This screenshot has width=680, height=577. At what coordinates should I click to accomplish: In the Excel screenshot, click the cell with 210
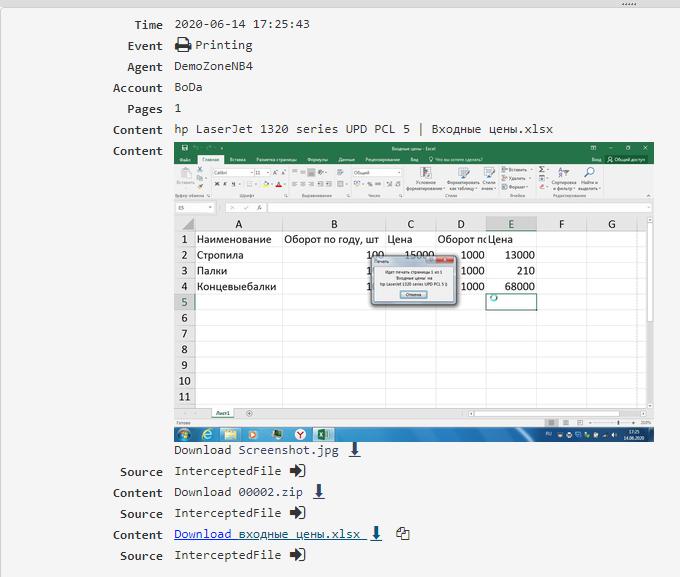(511, 271)
